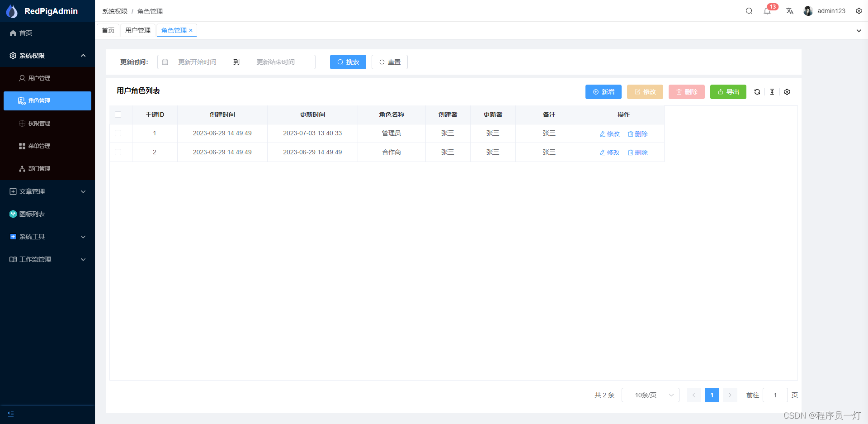
Task: Open notifications bell with 13 badge
Action: click(767, 11)
